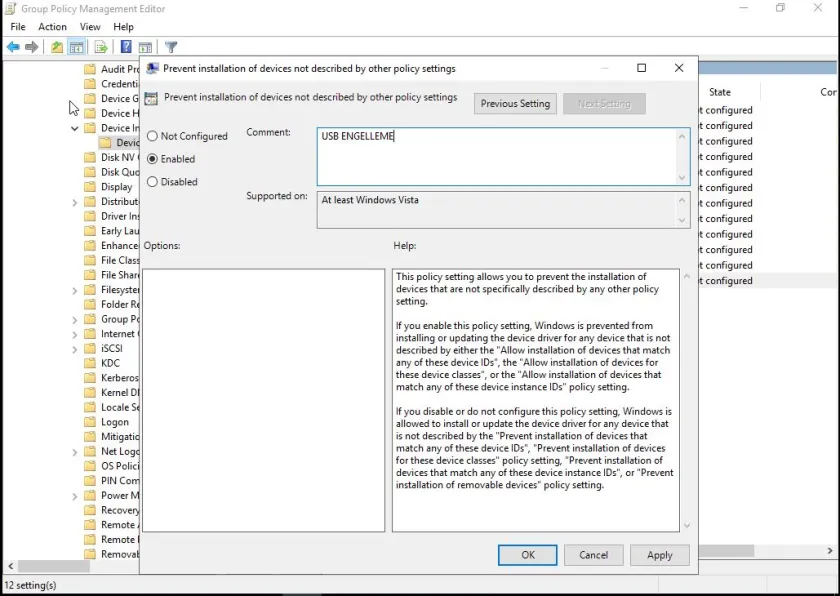Click the Export List toolbar icon
840x596 pixels.
tap(101, 47)
